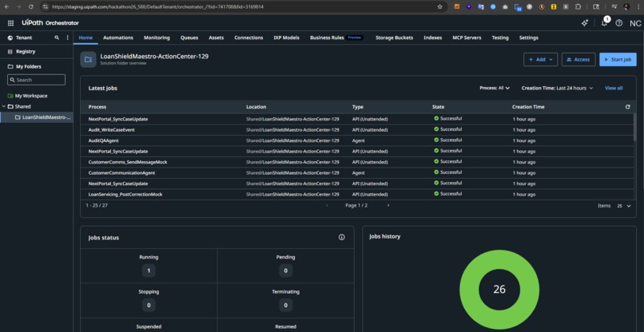Open the Jobs status info icon
Image resolution: width=644 pixels, height=332 pixels.
(x=342, y=237)
